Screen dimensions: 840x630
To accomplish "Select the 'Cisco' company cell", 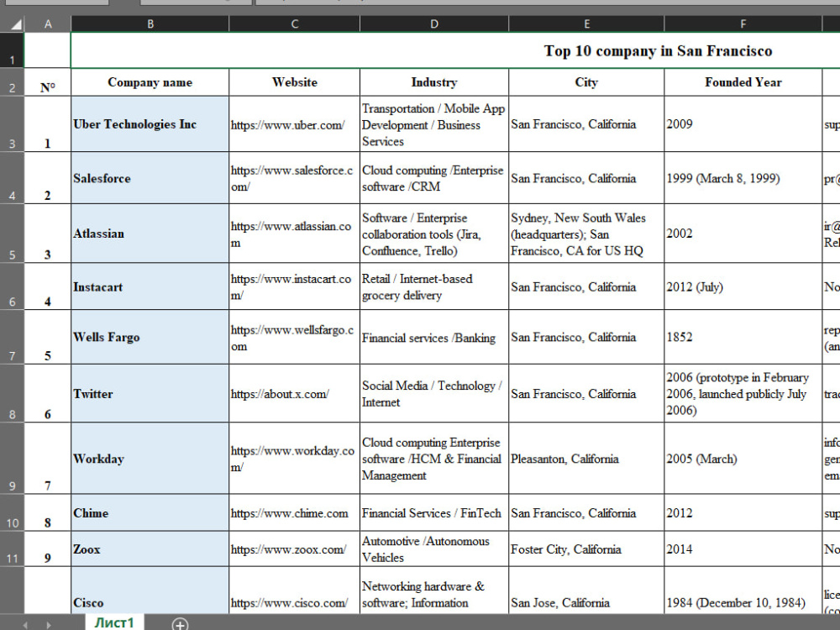I will tap(150, 591).
